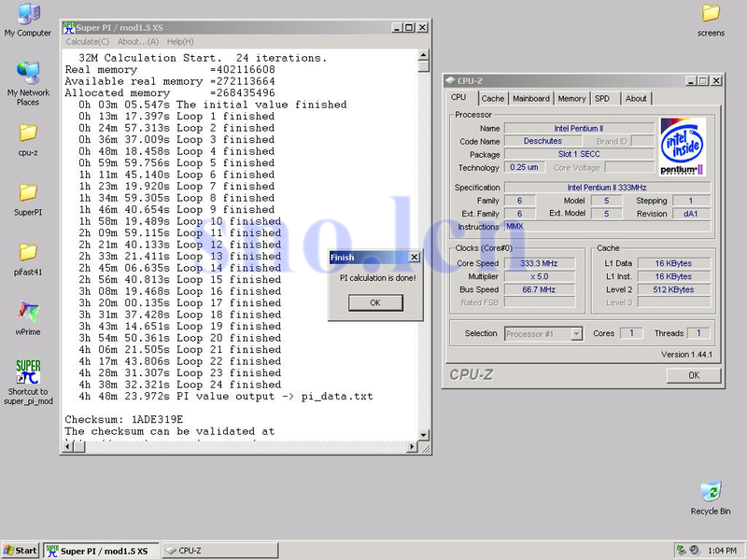The width and height of the screenshot is (747, 560).
Task: Click the Specification field Intel Pentium II 333MHz
Action: tap(607, 188)
